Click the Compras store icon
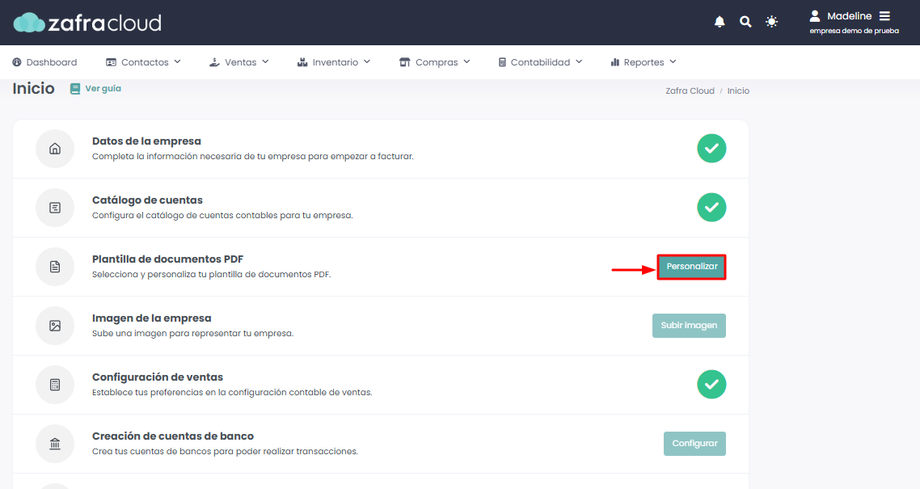Image resolution: width=920 pixels, height=489 pixels. point(405,62)
